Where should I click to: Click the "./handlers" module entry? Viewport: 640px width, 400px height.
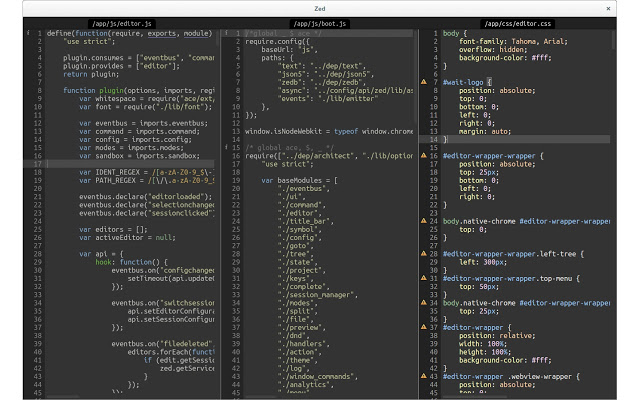(304, 344)
